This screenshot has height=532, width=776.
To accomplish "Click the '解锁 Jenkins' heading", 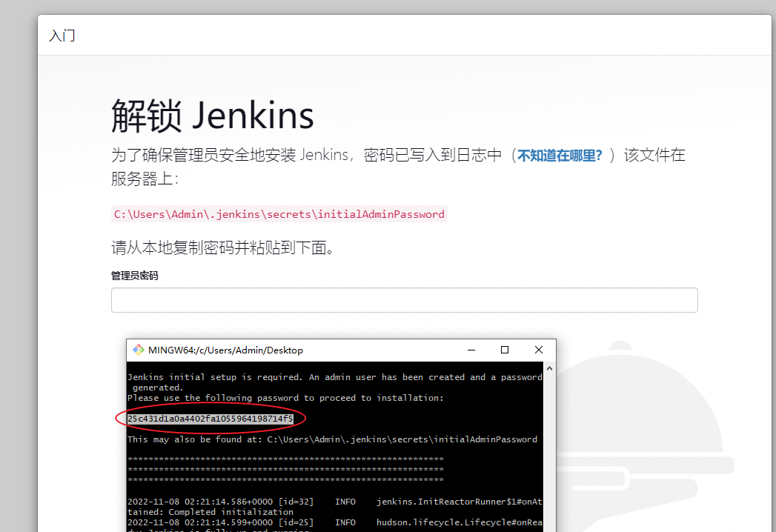I will [212, 116].
